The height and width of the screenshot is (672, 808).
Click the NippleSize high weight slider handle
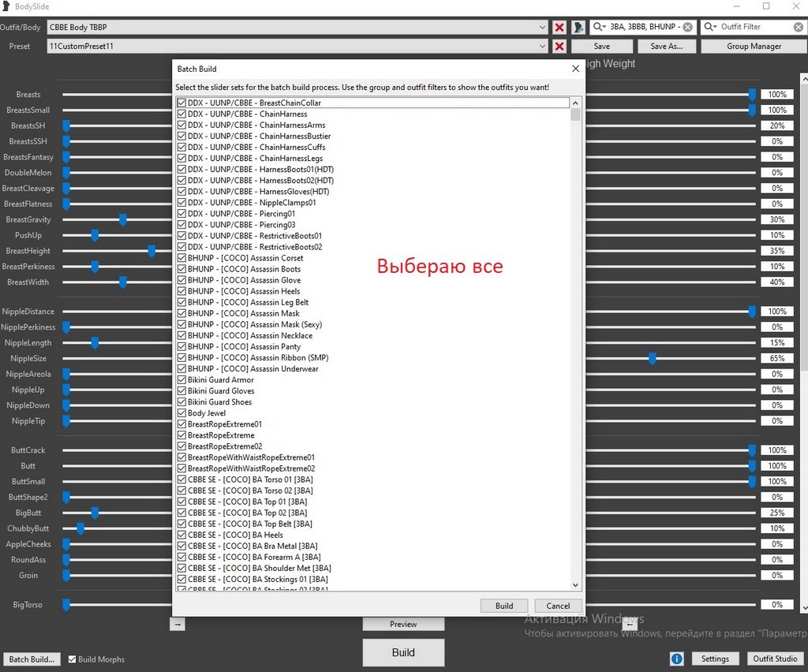click(x=653, y=359)
